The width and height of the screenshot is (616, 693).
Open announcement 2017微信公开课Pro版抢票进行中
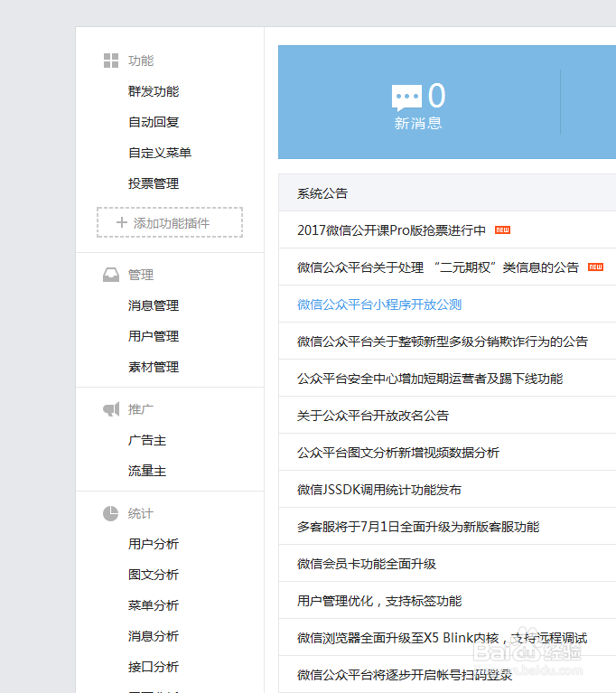point(391,230)
